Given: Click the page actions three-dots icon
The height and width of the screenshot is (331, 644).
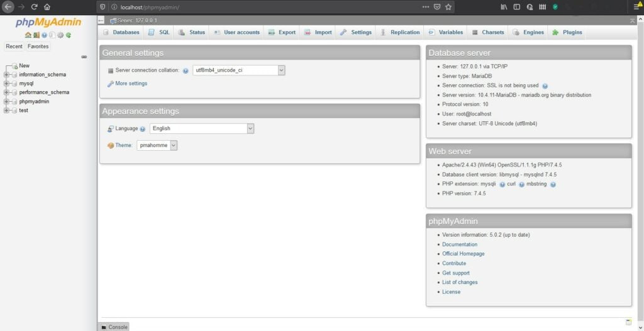Looking at the screenshot, I should 426,7.
